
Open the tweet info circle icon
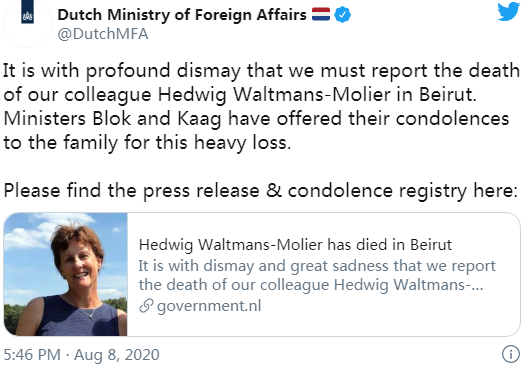511,354
